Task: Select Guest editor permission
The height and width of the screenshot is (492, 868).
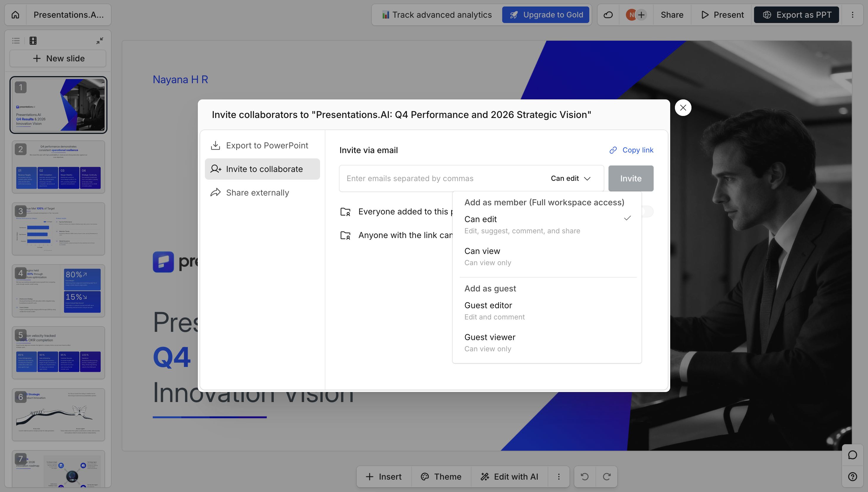Action: click(x=547, y=311)
